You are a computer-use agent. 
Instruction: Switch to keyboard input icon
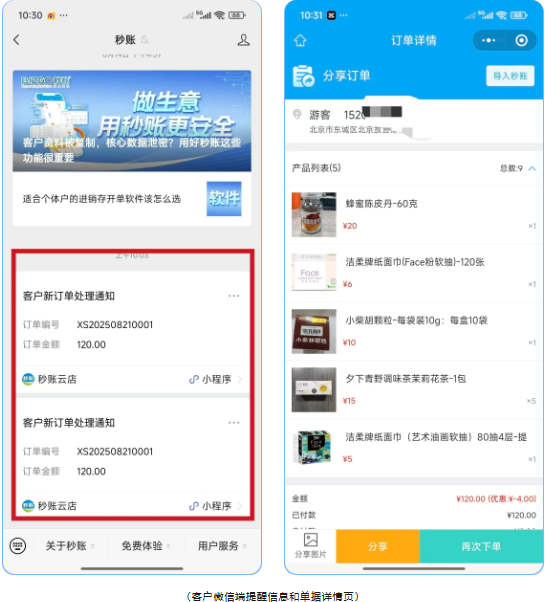point(18,546)
